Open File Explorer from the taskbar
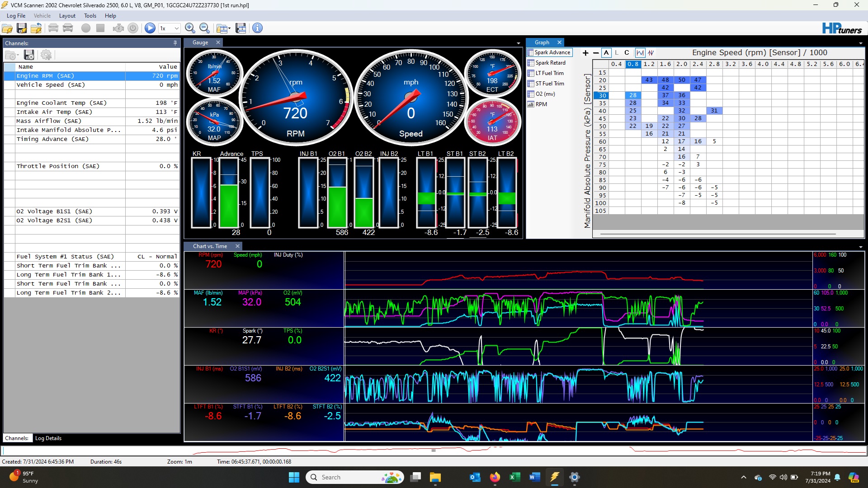 click(x=435, y=477)
